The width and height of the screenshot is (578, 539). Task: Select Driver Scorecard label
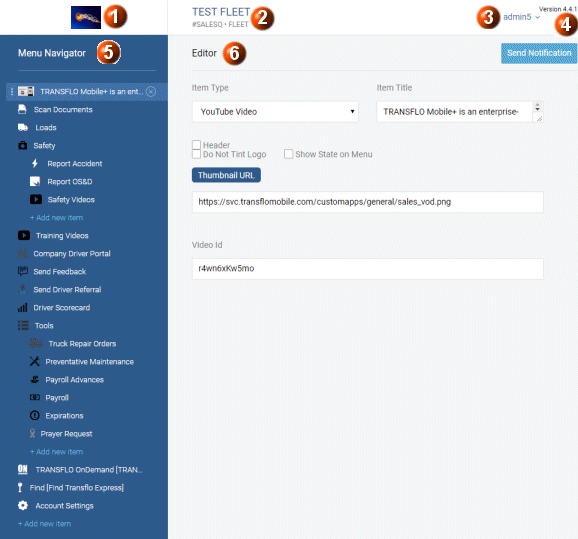(62, 307)
